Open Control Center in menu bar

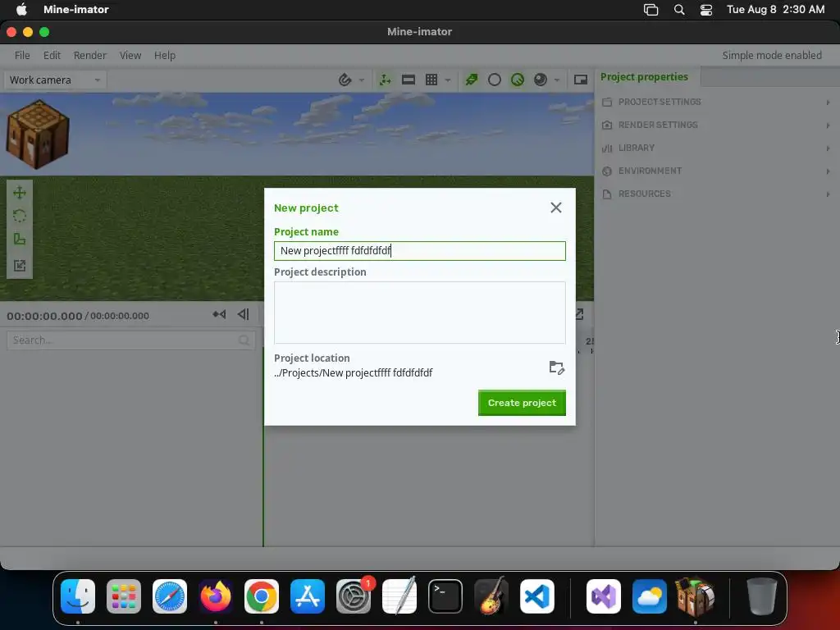706,10
